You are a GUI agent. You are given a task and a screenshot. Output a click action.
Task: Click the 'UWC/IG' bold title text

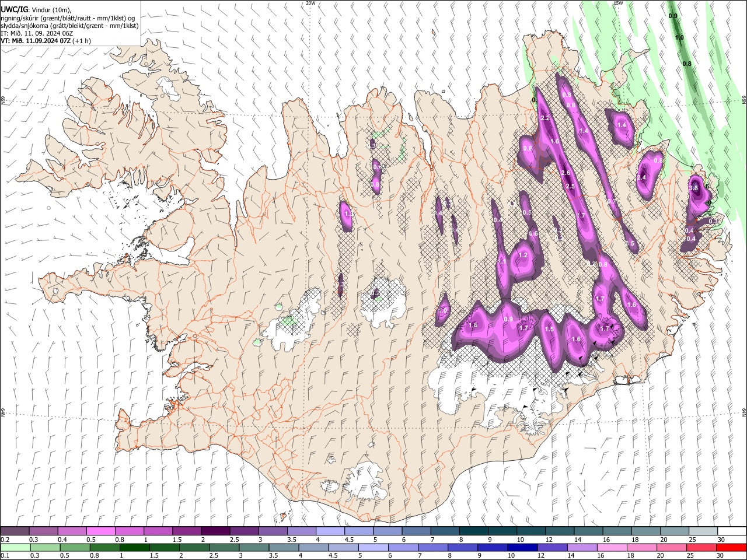coord(14,9)
